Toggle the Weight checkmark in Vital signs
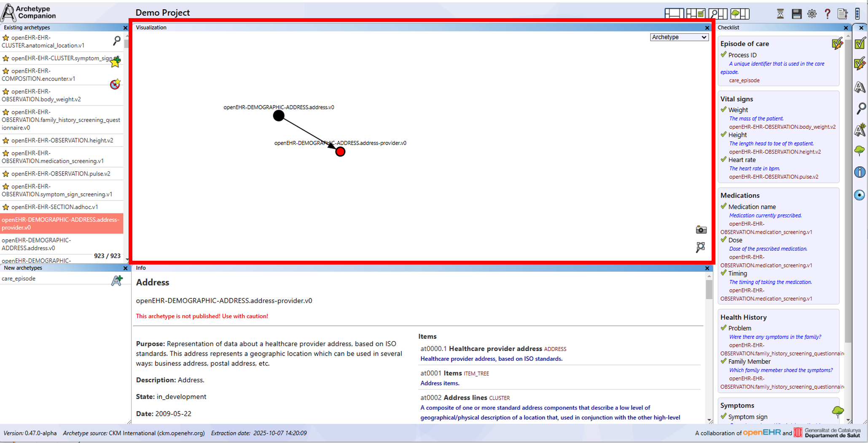This screenshot has height=443, width=868. click(724, 110)
